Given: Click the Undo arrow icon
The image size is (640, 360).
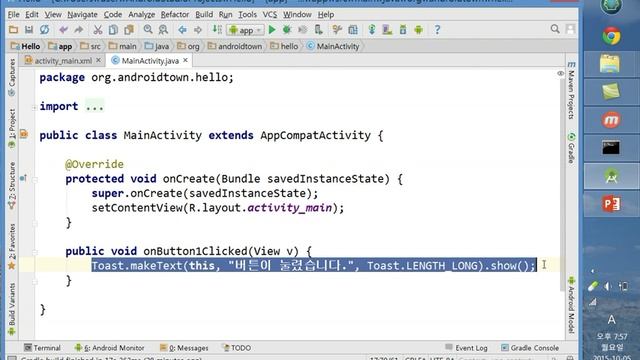Looking at the screenshot, I should 63,30.
